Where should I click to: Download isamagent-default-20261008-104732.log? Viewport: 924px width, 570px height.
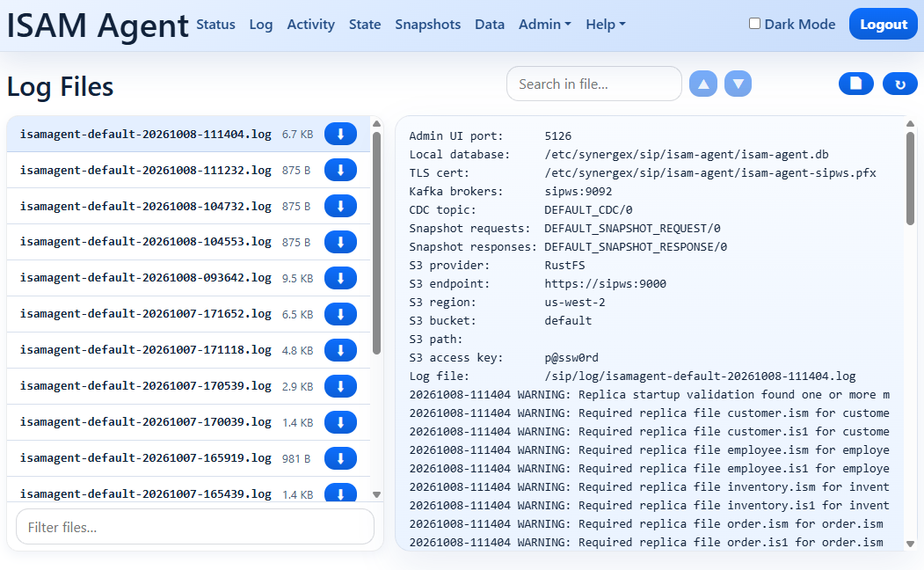point(340,206)
